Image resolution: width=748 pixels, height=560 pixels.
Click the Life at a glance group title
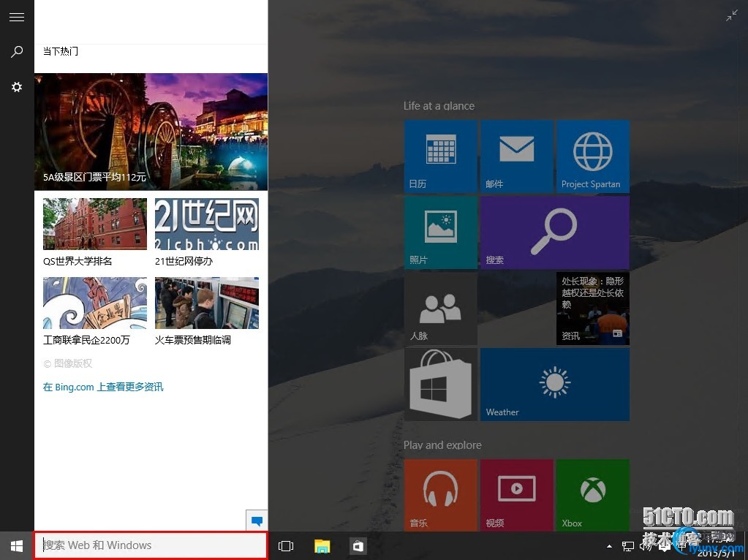(439, 106)
